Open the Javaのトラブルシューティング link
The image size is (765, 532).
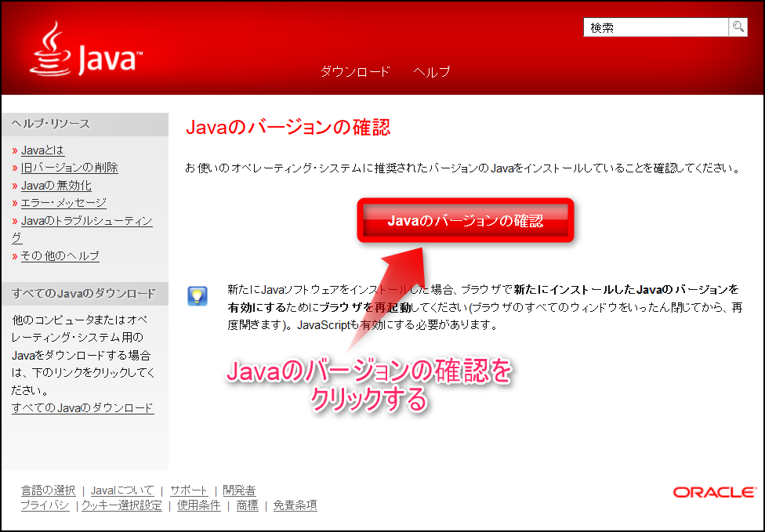[86, 221]
